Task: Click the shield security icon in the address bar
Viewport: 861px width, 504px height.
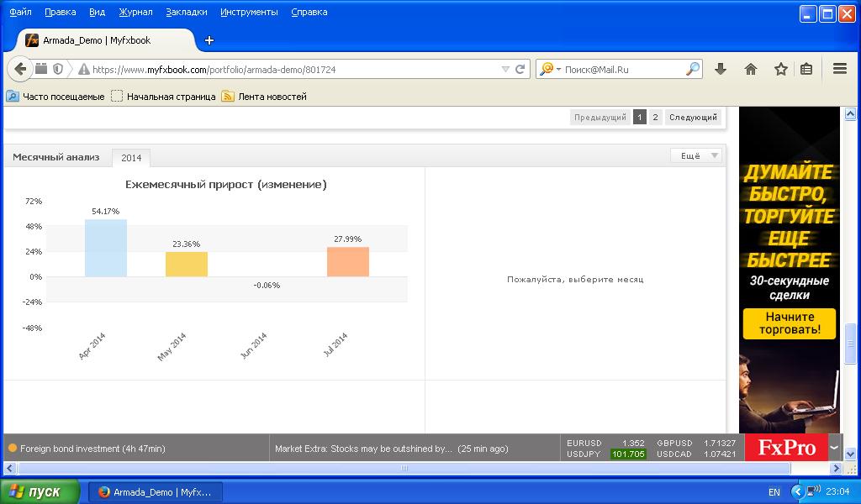Action: tap(58, 69)
